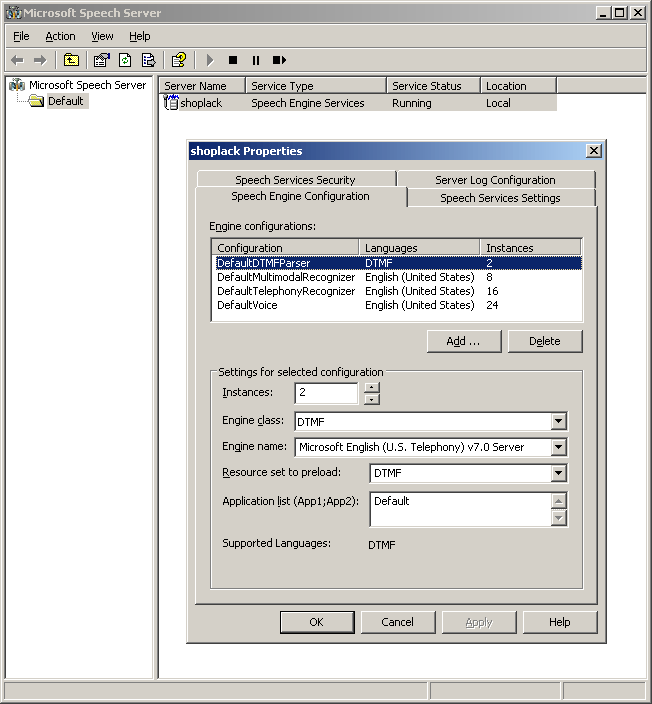Click the Forward arrow toolbar icon
Screen dimensions: 652x704
[x=40, y=60]
